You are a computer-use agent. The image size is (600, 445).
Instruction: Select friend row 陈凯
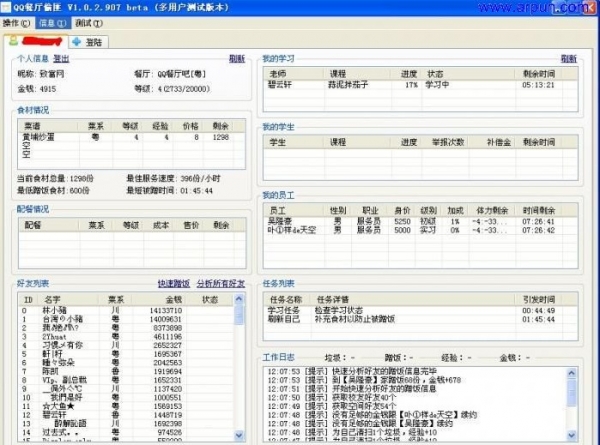point(126,371)
